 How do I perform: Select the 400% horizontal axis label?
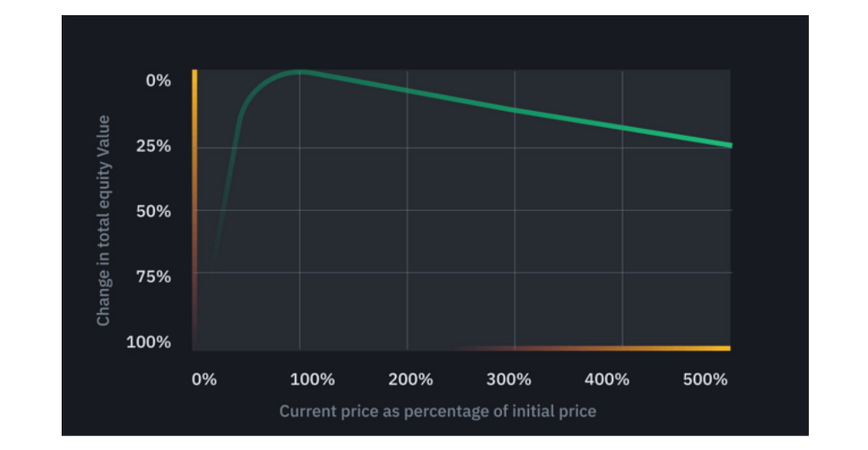tap(607, 380)
